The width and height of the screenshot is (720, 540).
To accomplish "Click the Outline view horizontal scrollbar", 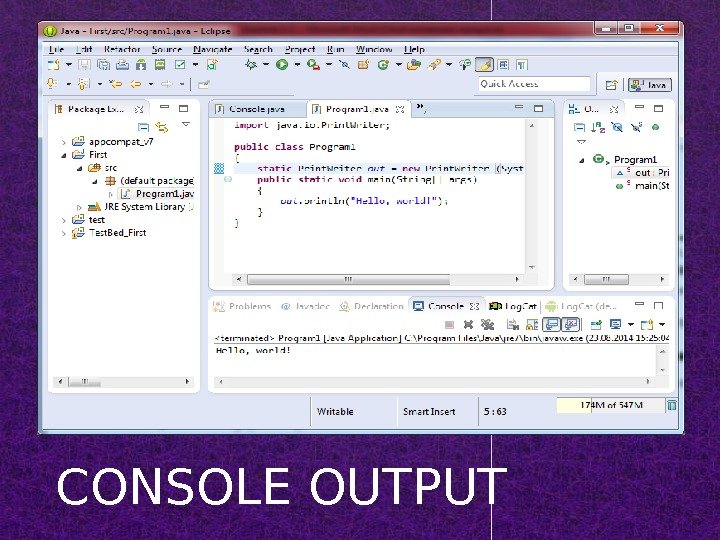I will [x=606, y=279].
